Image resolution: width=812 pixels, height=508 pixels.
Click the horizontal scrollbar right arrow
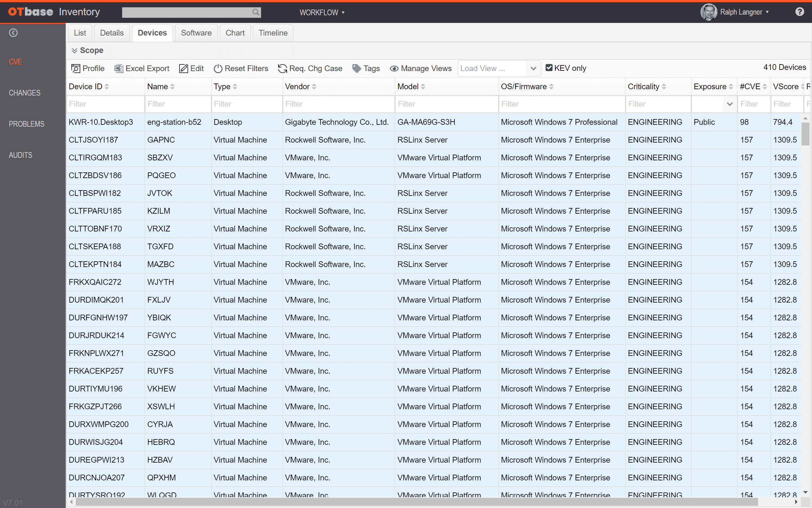pyautogui.click(x=796, y=502)
